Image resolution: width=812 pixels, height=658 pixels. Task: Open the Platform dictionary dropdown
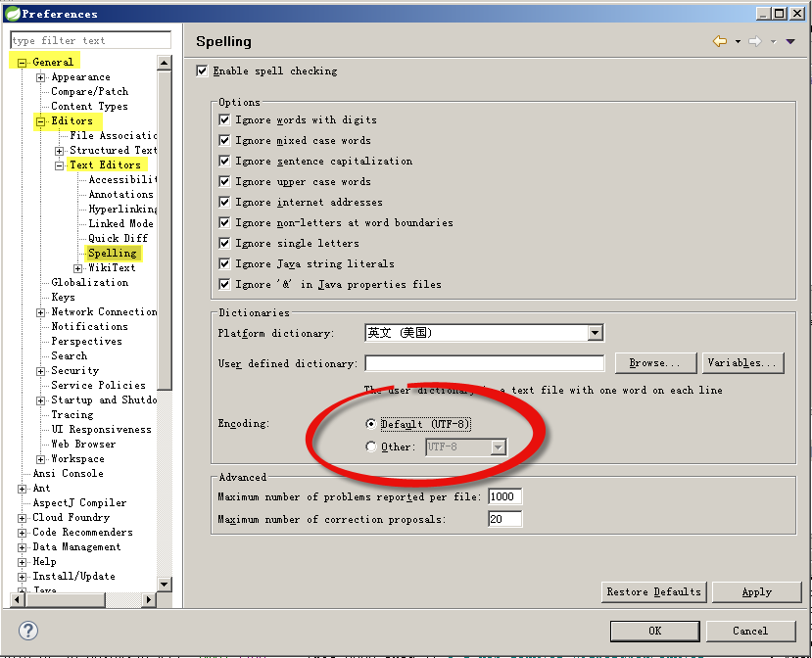click(x=595, y=334)
